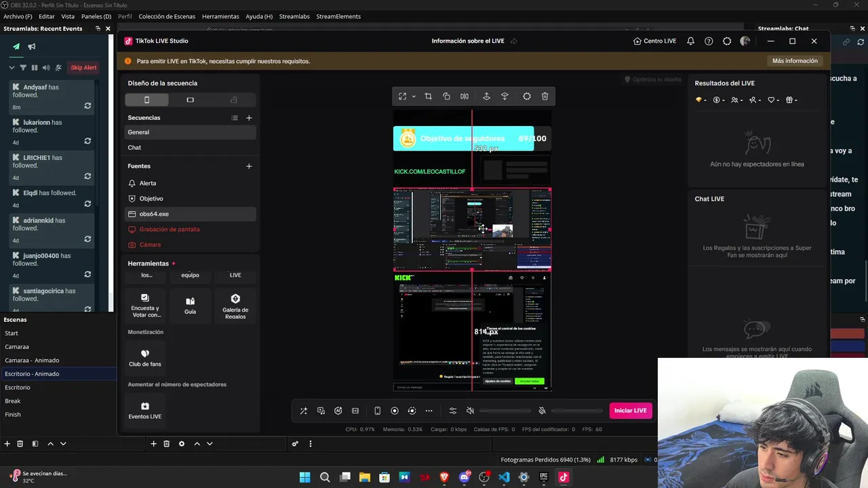Open Club de fans
The image size is (868, 488).
tap(145, 359)
